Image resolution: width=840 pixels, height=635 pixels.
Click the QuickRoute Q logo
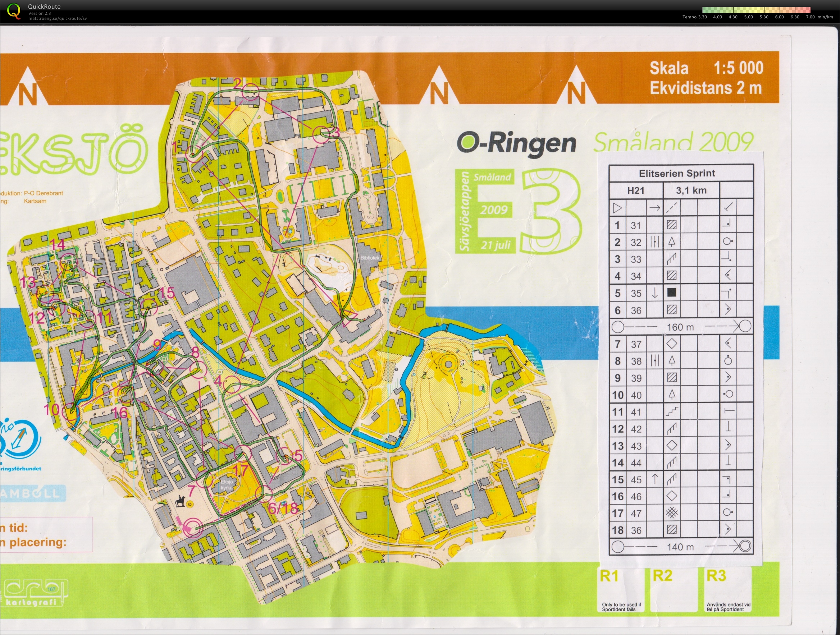pyautogui.click(x=14, y=11)
